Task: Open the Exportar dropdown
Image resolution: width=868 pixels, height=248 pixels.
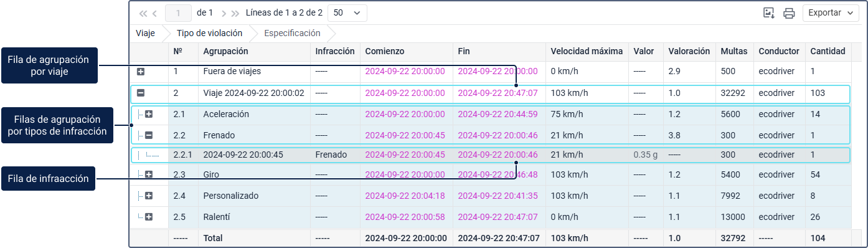Action: (831, 13)
